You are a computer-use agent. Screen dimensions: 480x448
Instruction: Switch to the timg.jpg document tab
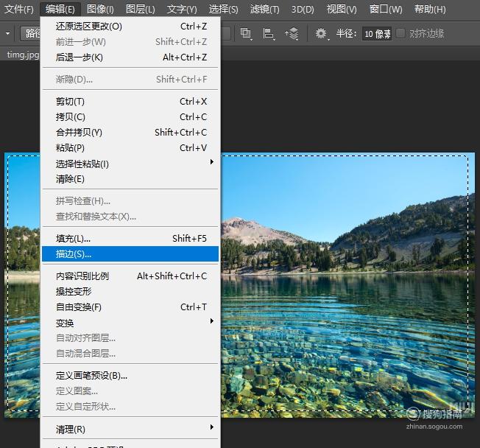point(23,55)
